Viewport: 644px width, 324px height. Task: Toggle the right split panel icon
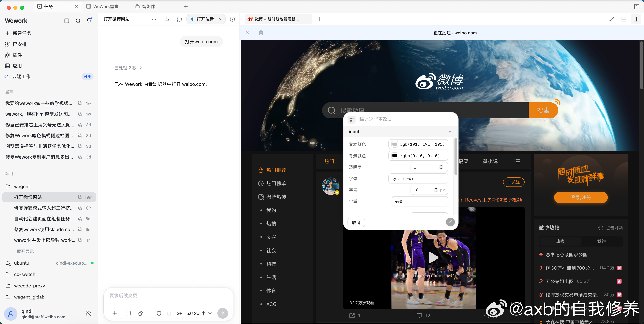point(636,19)
